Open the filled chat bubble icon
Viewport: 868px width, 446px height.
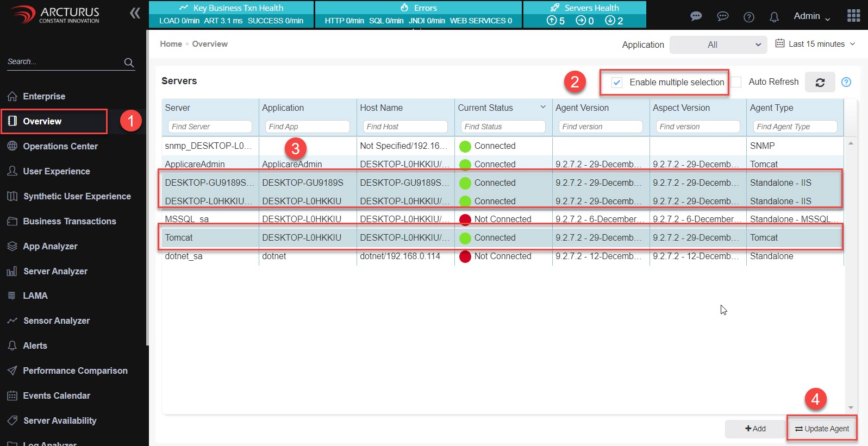pos(696,16)
